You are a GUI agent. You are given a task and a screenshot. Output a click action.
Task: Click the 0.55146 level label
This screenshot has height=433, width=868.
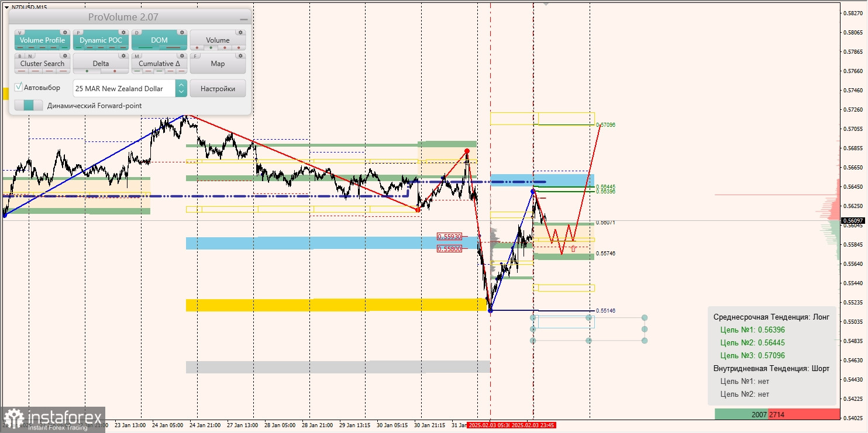tap(606, 311)
